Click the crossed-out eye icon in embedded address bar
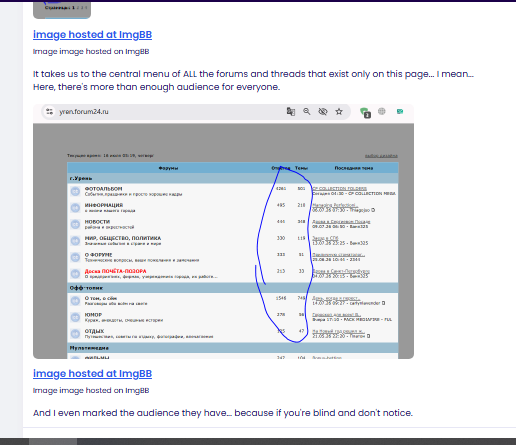Image resolution: width=516 pixels, height=445 pixels. click(x=323, y=112)
